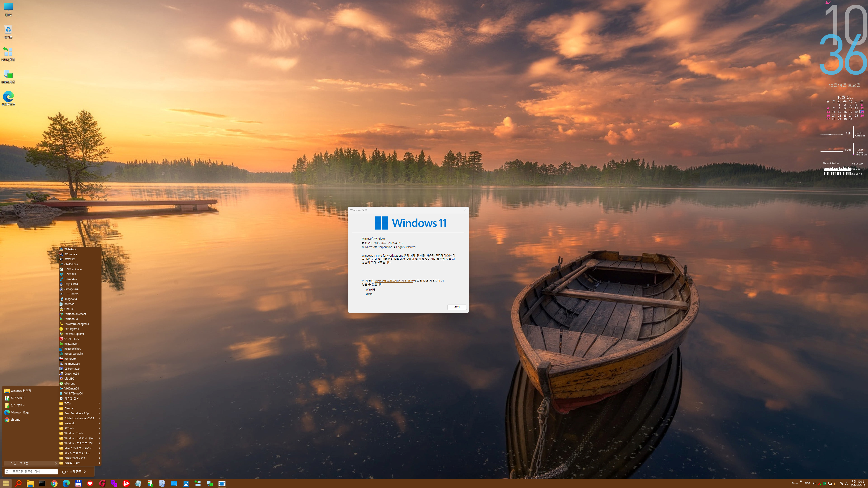The width and height of the screenshot is (868, 488).
Task: Expand the Foldericonchange v2.0.1 folder
Action: [x=80, y=418]
